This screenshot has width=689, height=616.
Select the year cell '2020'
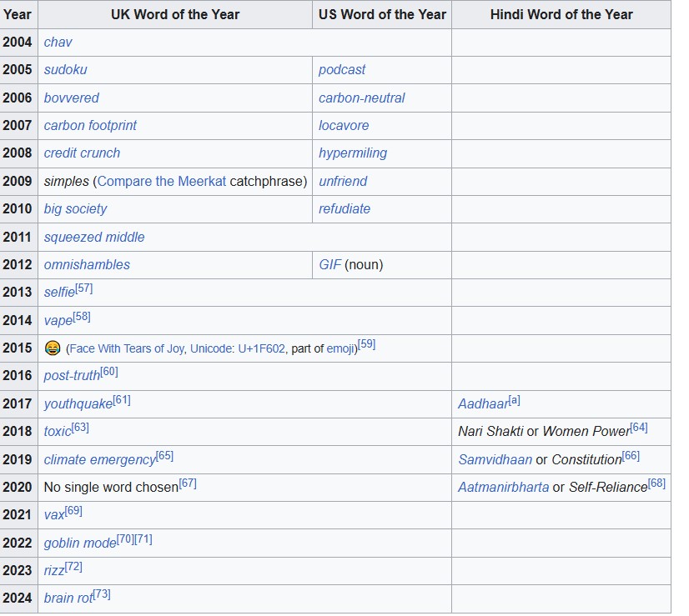(18, 488)
